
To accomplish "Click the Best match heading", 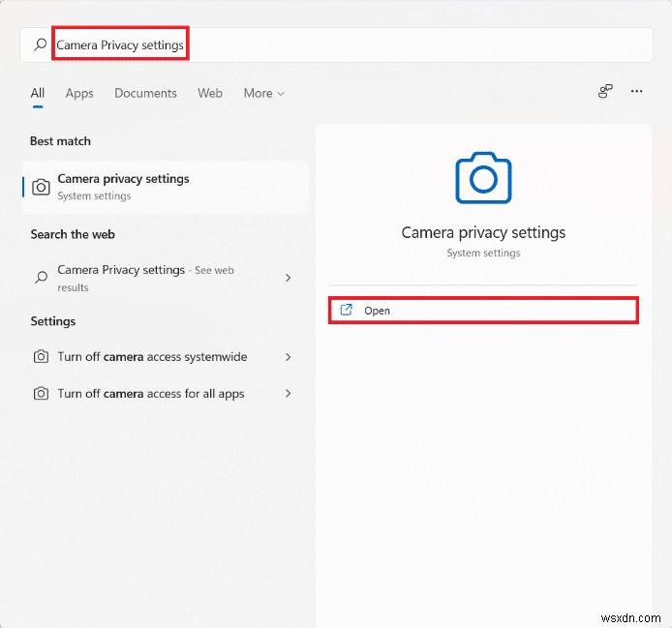I will point(60,141).
